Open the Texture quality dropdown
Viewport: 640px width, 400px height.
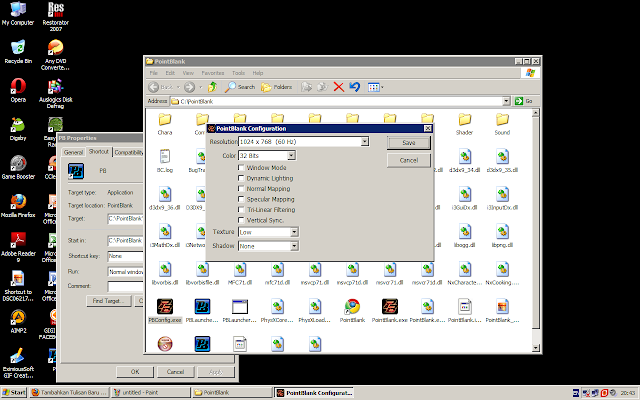[x=294, y=232]
